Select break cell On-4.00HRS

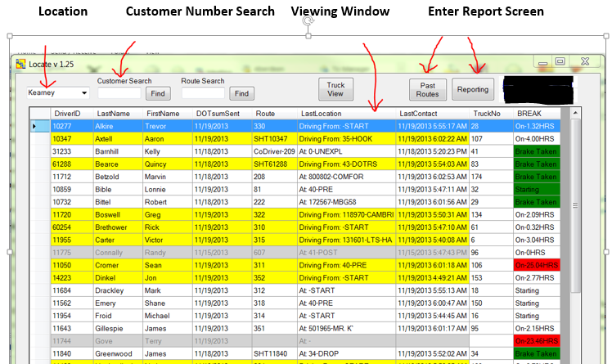(537, 139)
